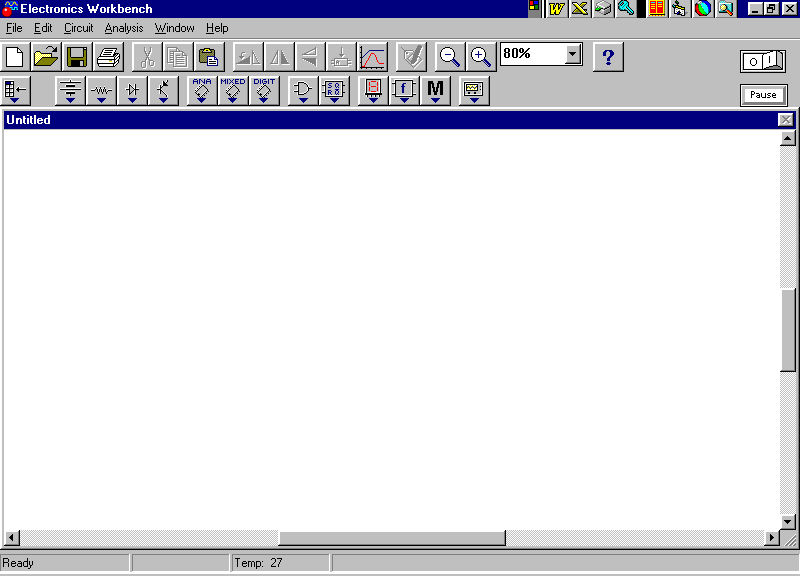The width and height of the screenshot is (800, 576).
Task: Click the vertical scrollbar up arrow
Action: [x=788, y=138]
